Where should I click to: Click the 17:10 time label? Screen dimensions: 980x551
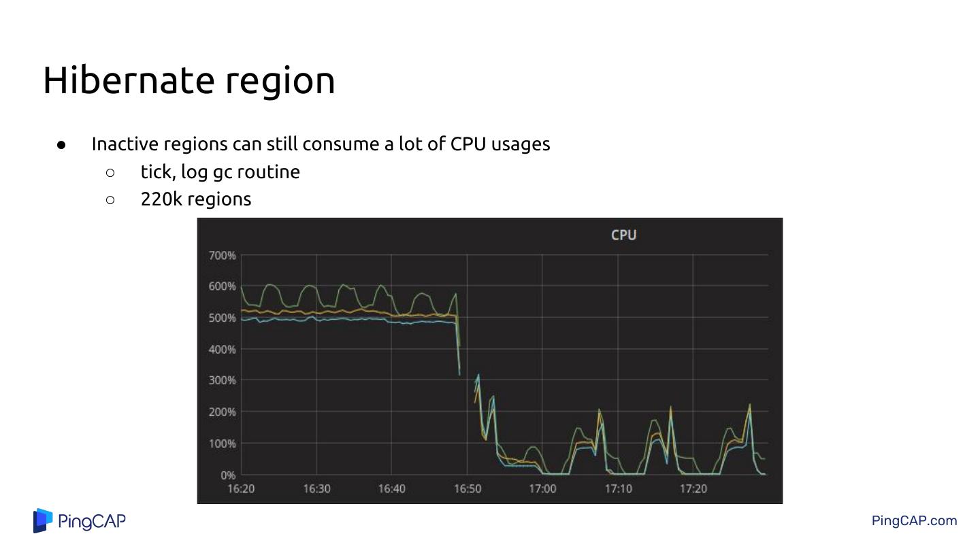click(618, 488)
